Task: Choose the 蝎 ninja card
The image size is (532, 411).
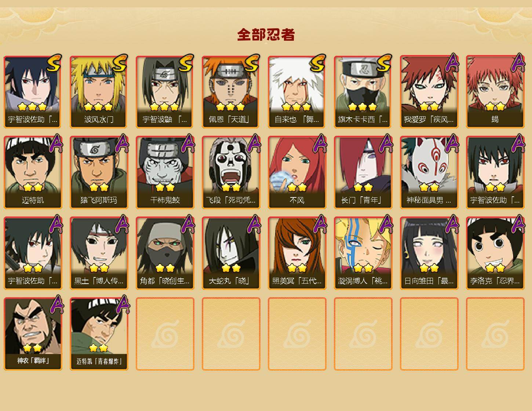Action: [x=495, y=92]
